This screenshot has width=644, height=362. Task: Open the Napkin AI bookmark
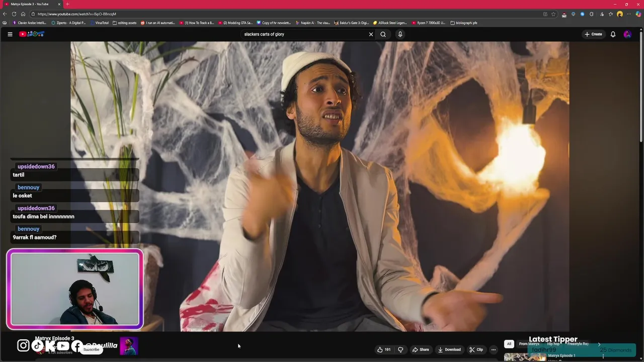tap(313, 23)
